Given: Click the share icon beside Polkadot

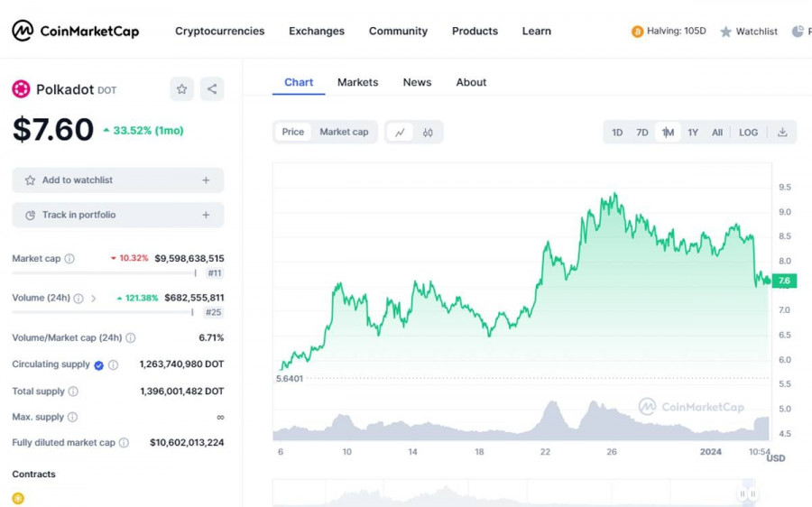Looking at the screenshot, I should [x=212, y=88].
